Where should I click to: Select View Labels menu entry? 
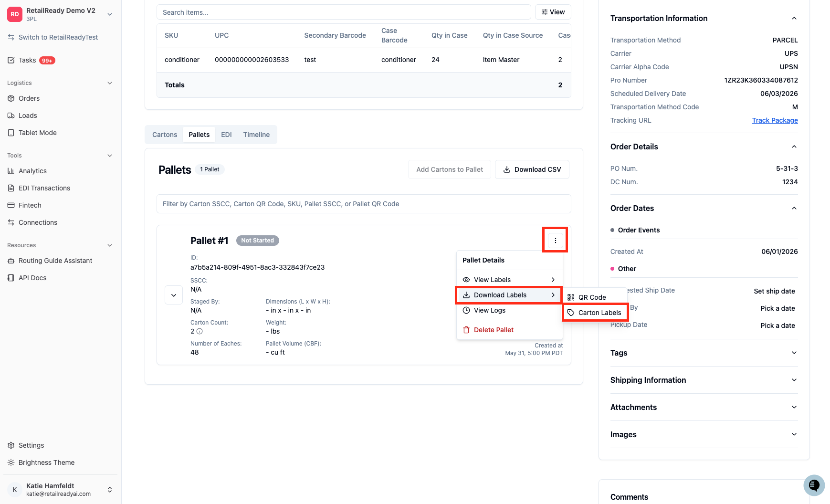(x=509, y=280)
